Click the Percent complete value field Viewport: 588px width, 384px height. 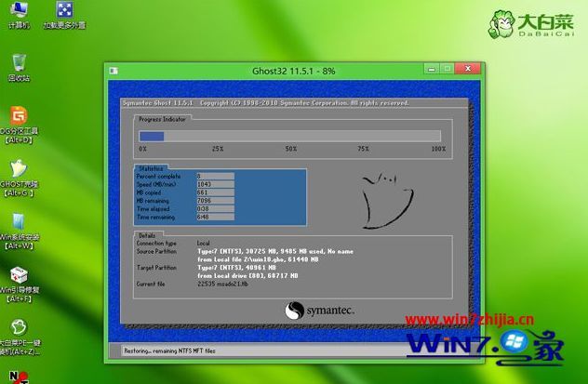pos(216,176)
